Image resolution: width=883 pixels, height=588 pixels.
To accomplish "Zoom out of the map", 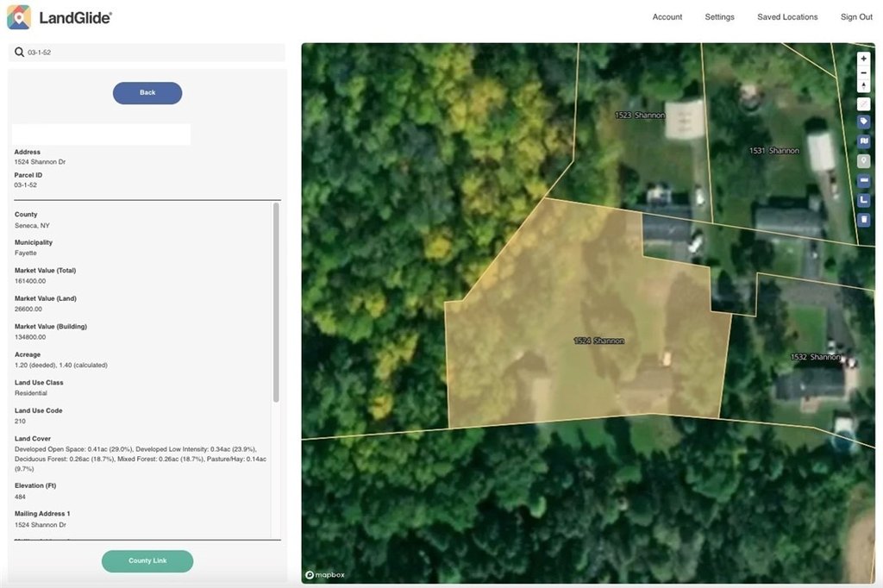I will pos(863,72).
